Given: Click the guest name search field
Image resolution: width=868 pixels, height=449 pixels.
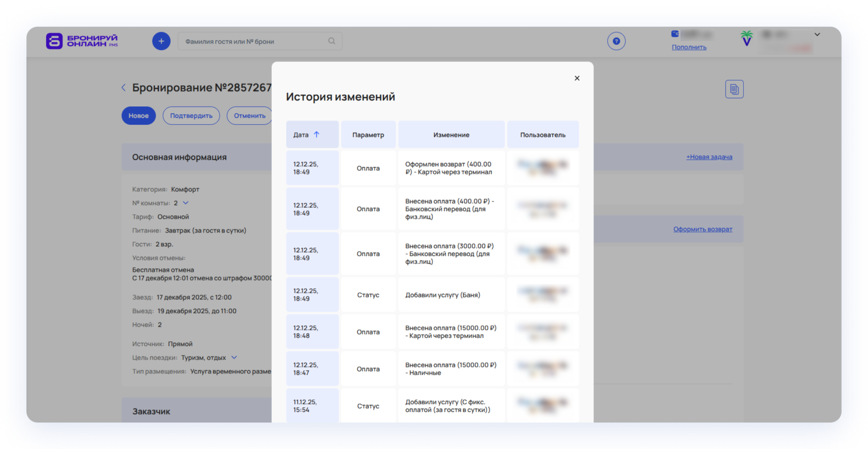Looking at the screenshot, I should (253, 42).
